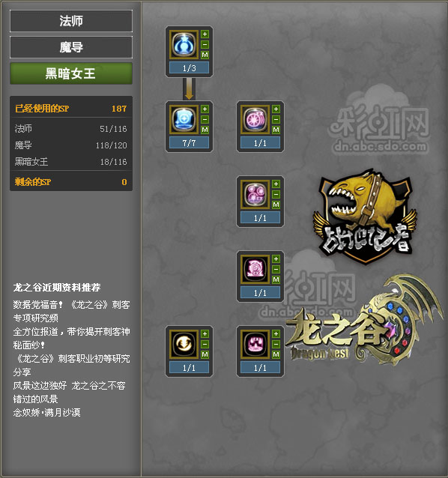
Task: Click plus on the pink spiral skill
Action: [276, 259]
